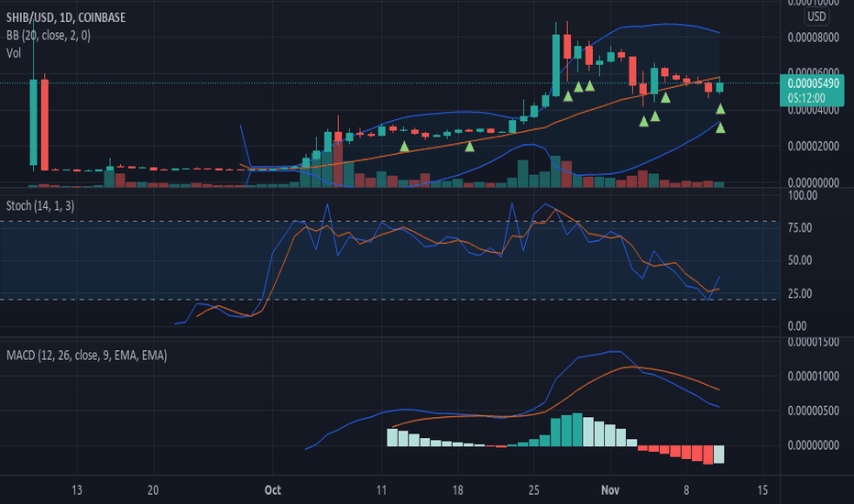Select the Stoch (14, 1, 3) indicator legend
854x504 pixels.
click(40, 206)
